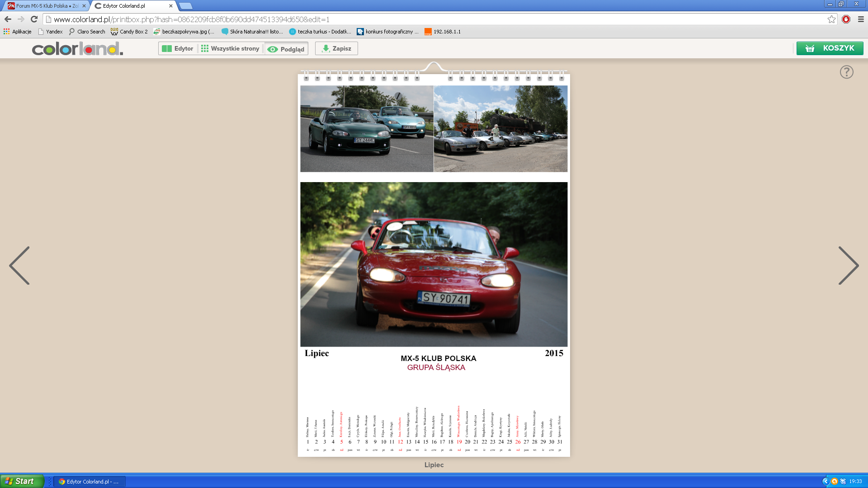
Task: Bookmark page with star icon
Action: pos(831,19)
